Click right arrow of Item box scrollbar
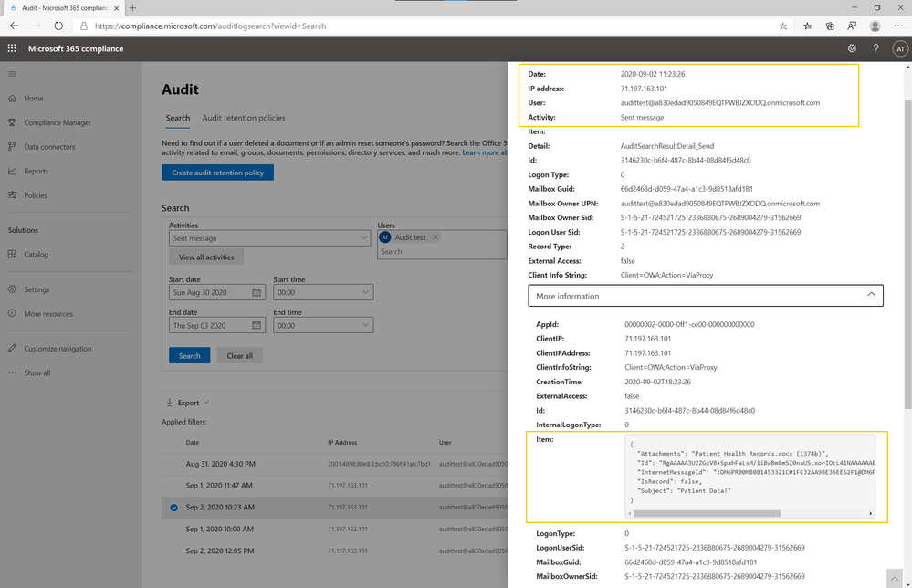 (x=871, y=513)
